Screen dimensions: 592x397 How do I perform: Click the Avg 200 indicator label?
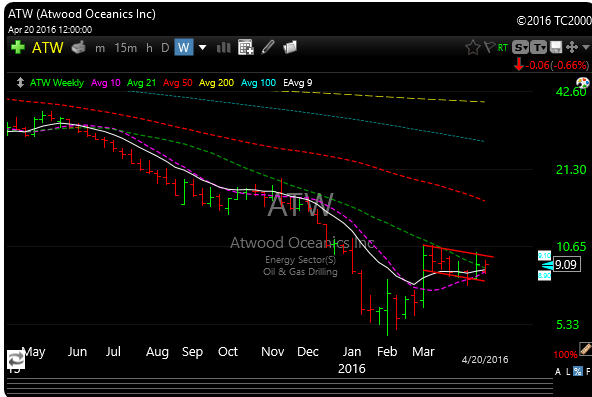tap(216, 83)
